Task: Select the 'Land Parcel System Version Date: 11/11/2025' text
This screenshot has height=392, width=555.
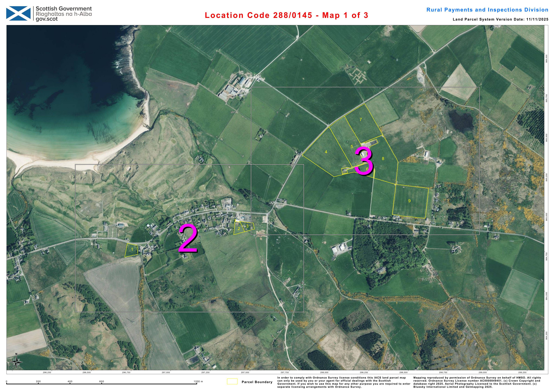Action: point(500,19)
